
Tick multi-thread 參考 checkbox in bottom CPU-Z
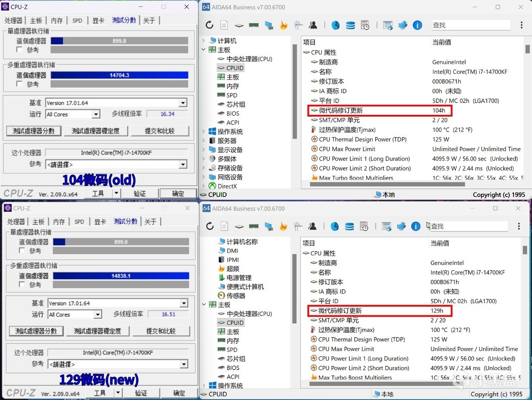coord(22,284)
